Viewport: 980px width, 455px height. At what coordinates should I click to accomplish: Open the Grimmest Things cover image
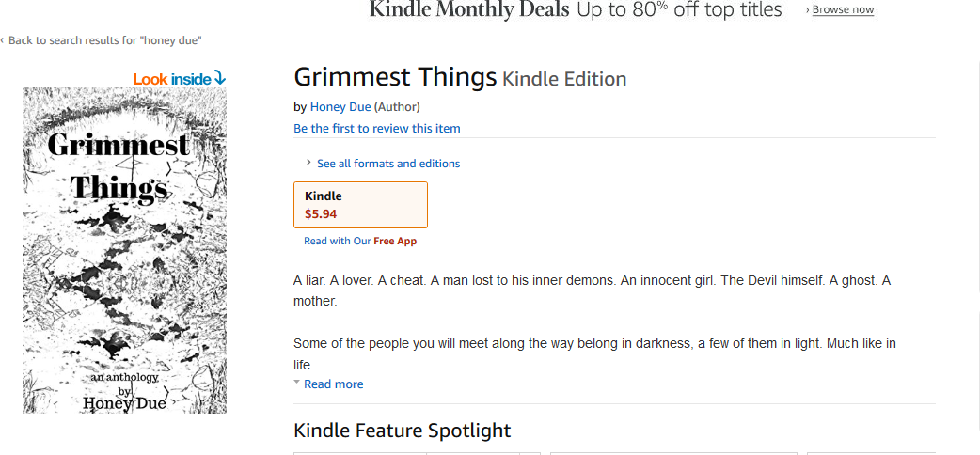pyautogui.click(x=125, y=250)
